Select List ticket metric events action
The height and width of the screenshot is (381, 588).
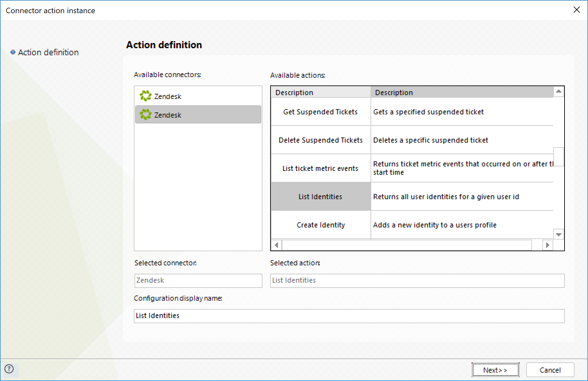pyautogui.click(x=320, y=168)
